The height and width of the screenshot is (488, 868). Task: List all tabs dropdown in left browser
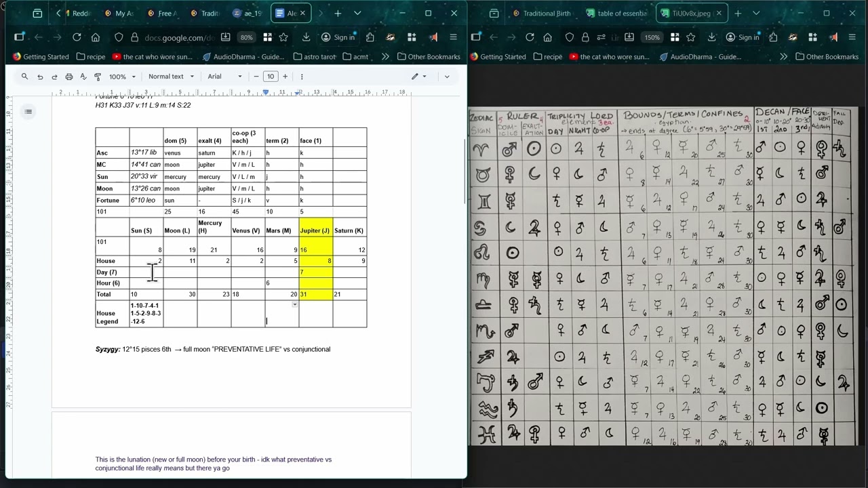point(357,13)
